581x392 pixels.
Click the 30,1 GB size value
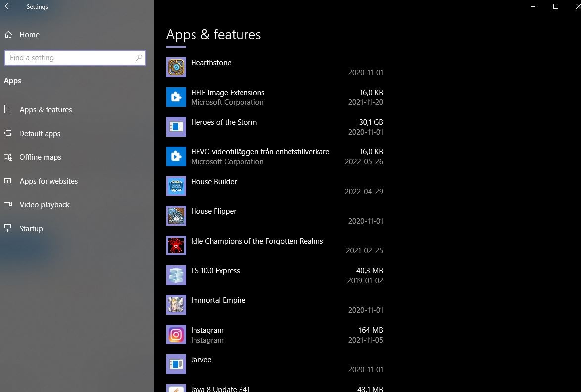tap(371, 122)
